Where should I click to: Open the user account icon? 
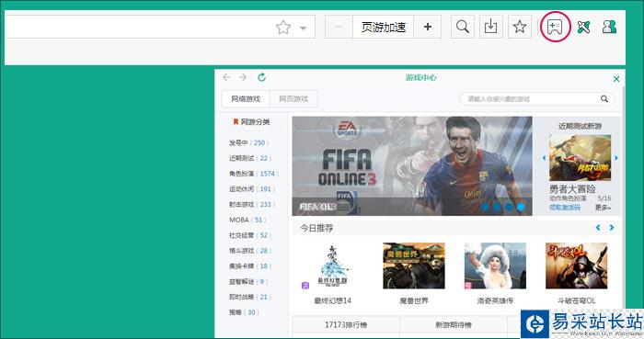[x=609, y=27]
